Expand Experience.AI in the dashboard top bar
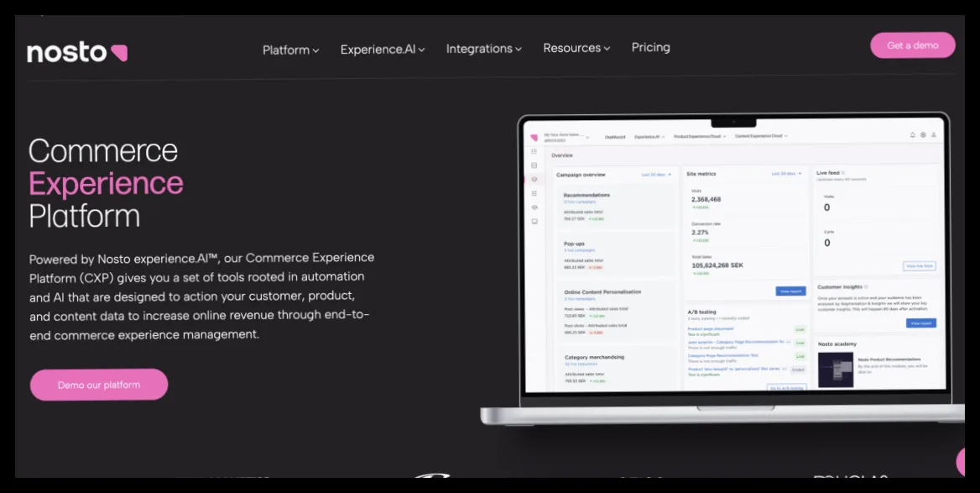This screenshot has width=980, height=493. pyautogui.click(x=649, y=136)
